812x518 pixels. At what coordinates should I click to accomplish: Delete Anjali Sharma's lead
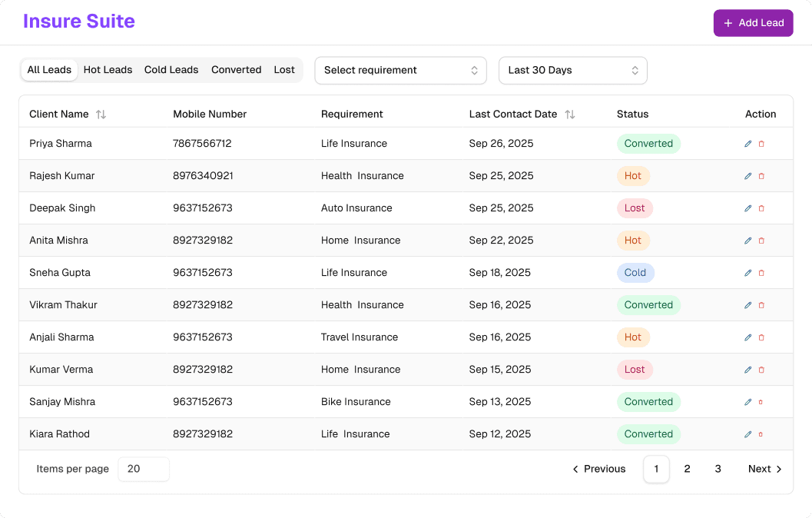pyautogui.click(x=761, y=337)
